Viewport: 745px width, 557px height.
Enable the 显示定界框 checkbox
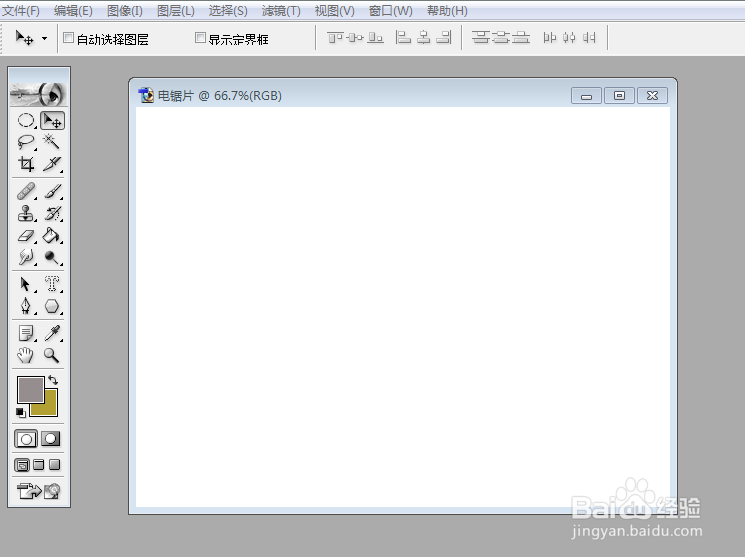pos(201,38)
